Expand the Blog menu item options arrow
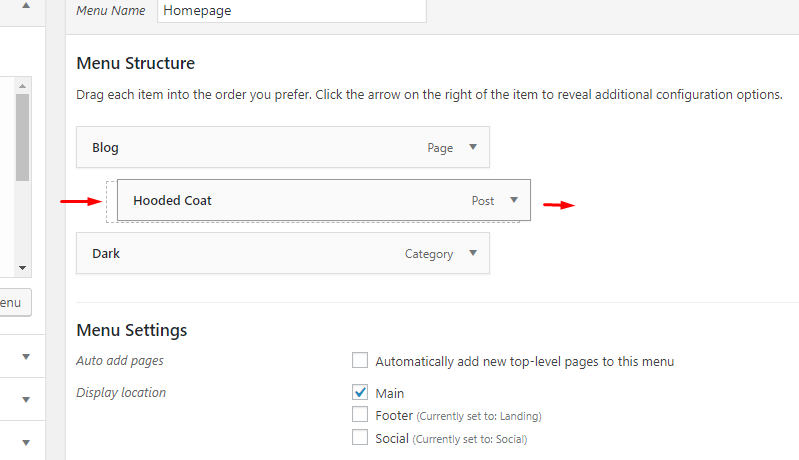 click(x=473, y=147)
